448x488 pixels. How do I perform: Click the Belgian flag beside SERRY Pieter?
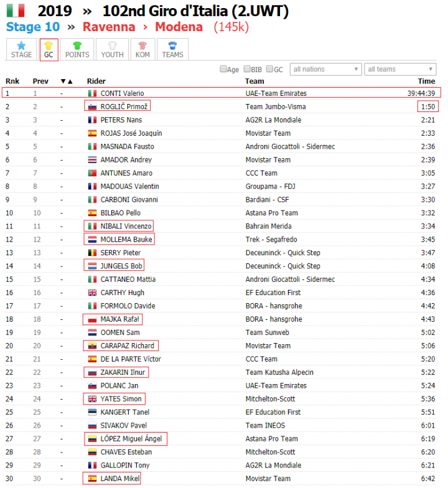coord(92,253)
